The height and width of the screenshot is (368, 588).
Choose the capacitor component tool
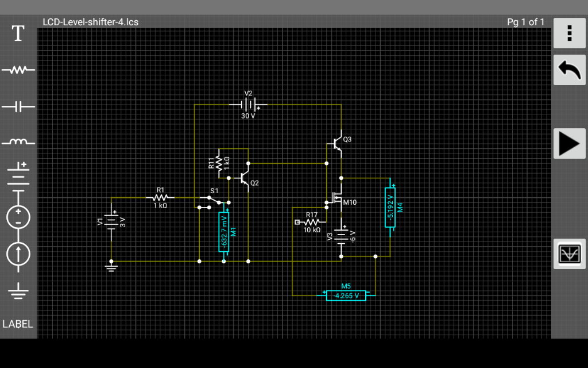[18, 106]
